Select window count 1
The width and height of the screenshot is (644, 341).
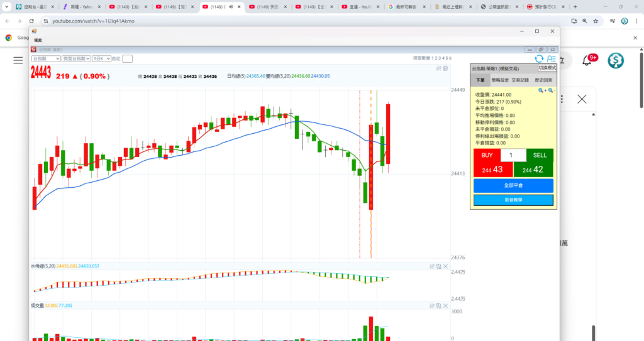tap(433, 58)
